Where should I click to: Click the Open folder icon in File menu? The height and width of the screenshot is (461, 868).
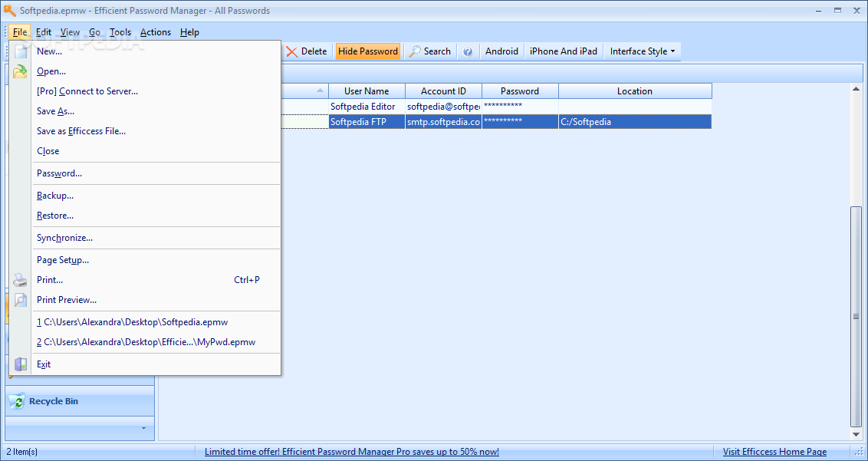[20, 71]
